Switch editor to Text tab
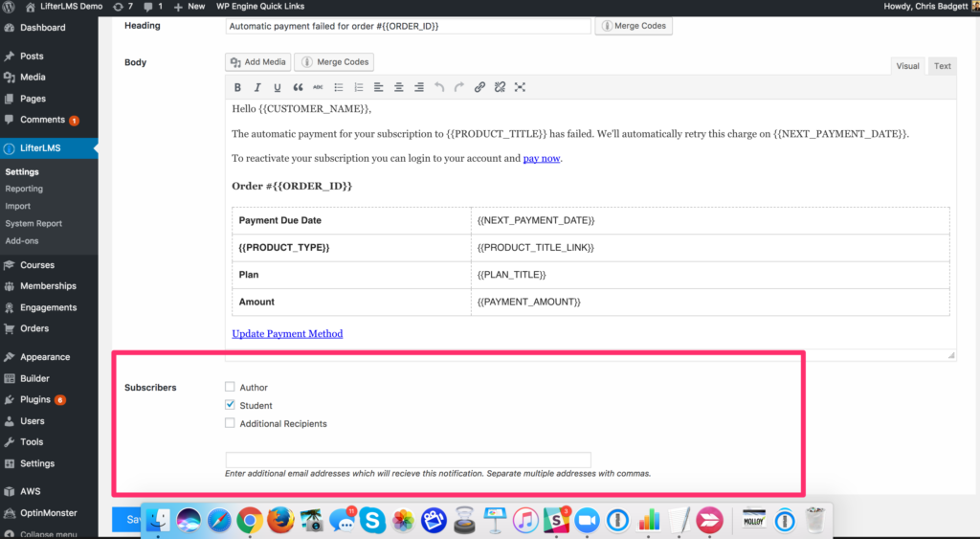 [x=943, y=66]
